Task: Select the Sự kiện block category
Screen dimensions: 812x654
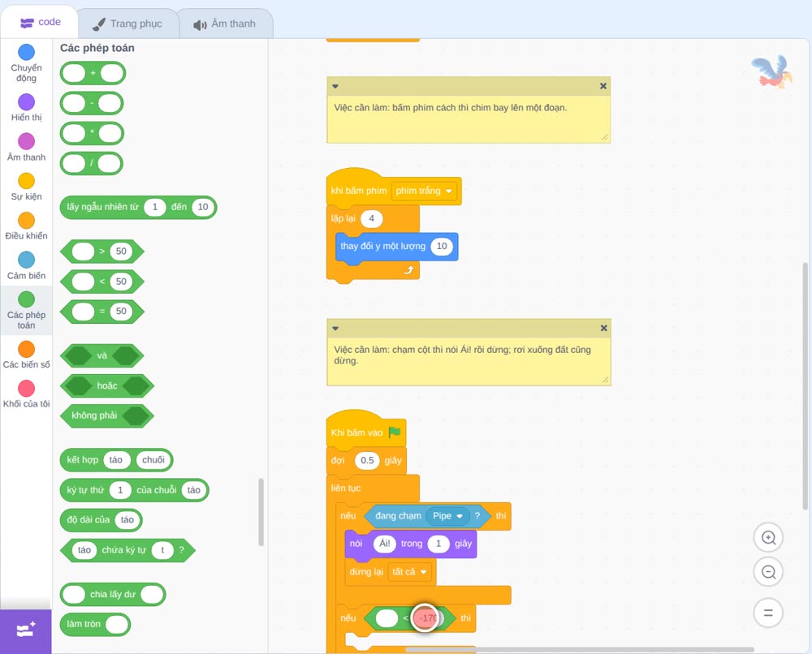Action: (x=26, y=187)
